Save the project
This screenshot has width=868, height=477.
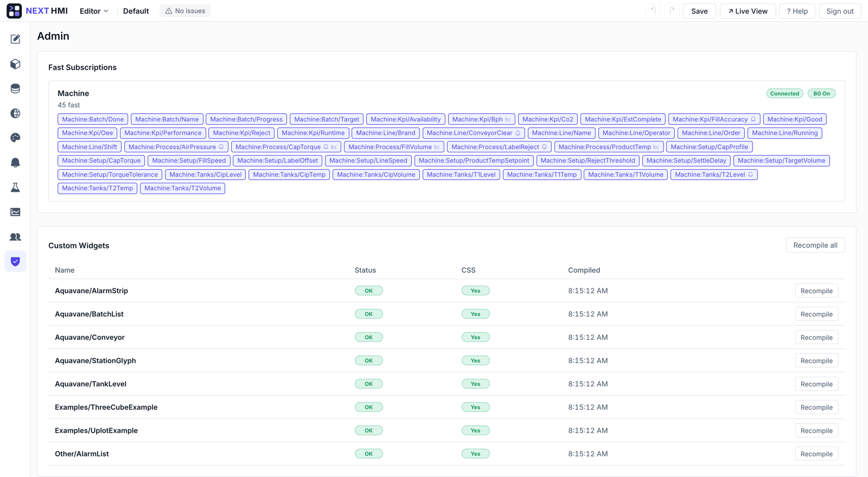click(699, 11)
